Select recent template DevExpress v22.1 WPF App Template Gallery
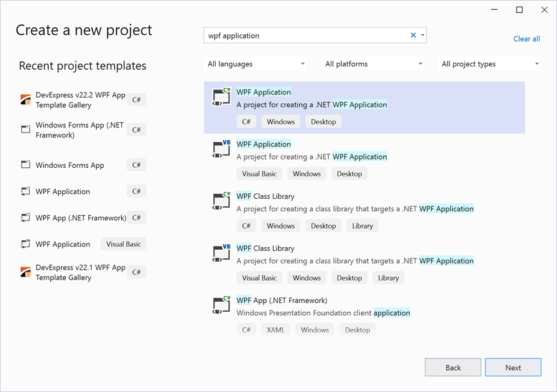This screenshot has width=557, height=392. coord(81,272)
